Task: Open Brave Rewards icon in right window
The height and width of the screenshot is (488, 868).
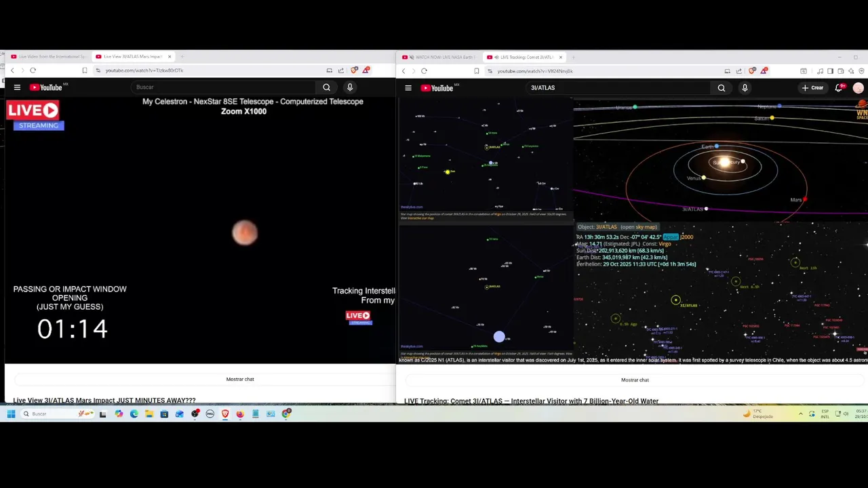Action: pos(764,70)
